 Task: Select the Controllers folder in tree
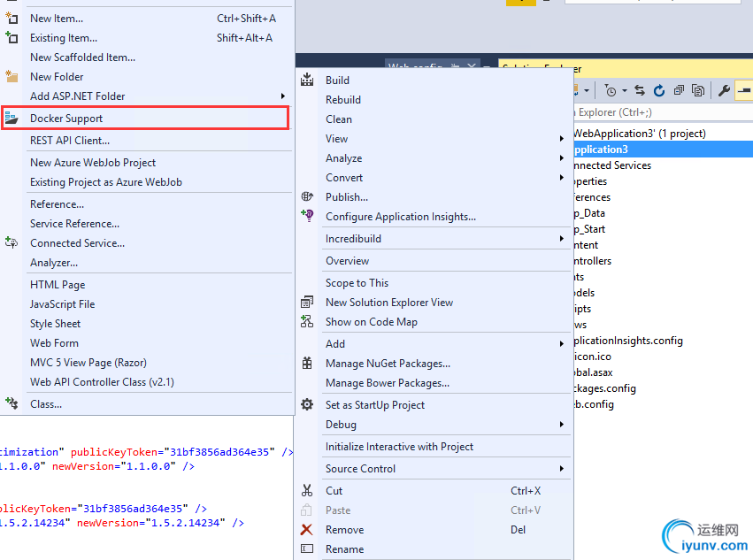click(593, 261)
